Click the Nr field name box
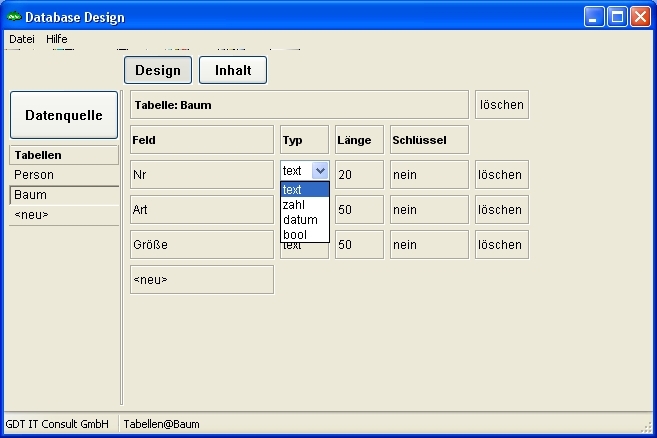657x438 pixels. point(202,175)
